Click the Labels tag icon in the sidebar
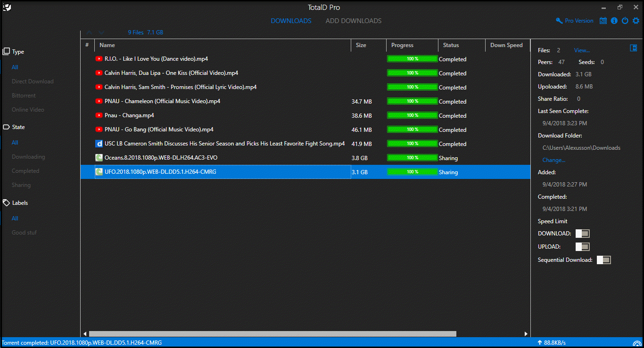Viewport: 644px width, 348px height. coord(6,203)
